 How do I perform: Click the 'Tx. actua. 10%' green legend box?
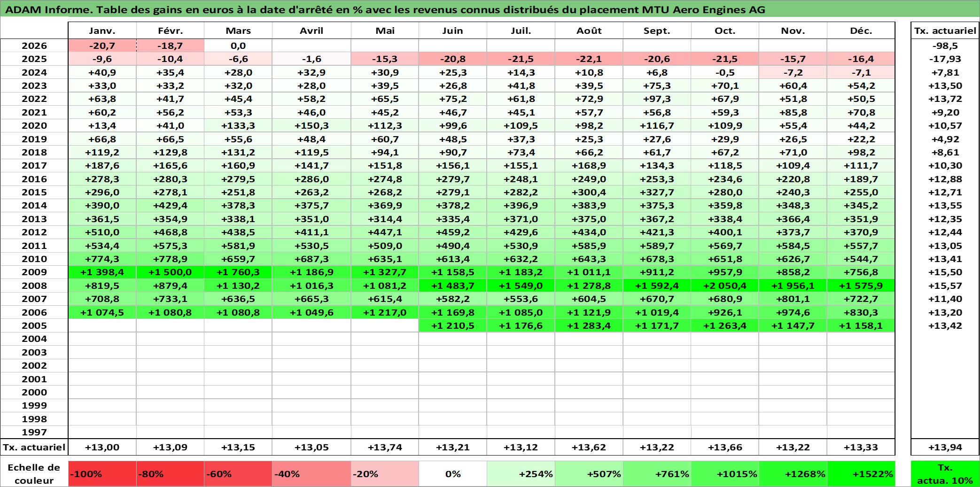(x=945, y=474)
